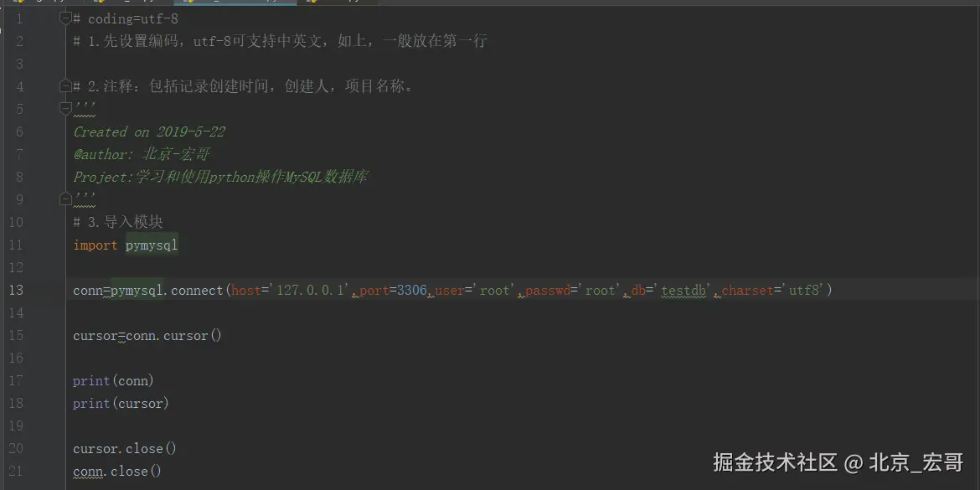This screenshot has width=980, height=490.
Task: Click the 'cursor.close()' statement
Action: point(125,449)
